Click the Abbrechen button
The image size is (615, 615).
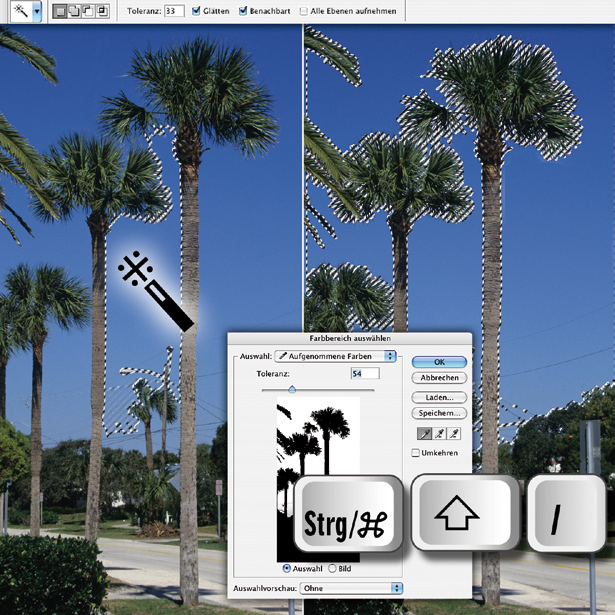click(439, 378)
